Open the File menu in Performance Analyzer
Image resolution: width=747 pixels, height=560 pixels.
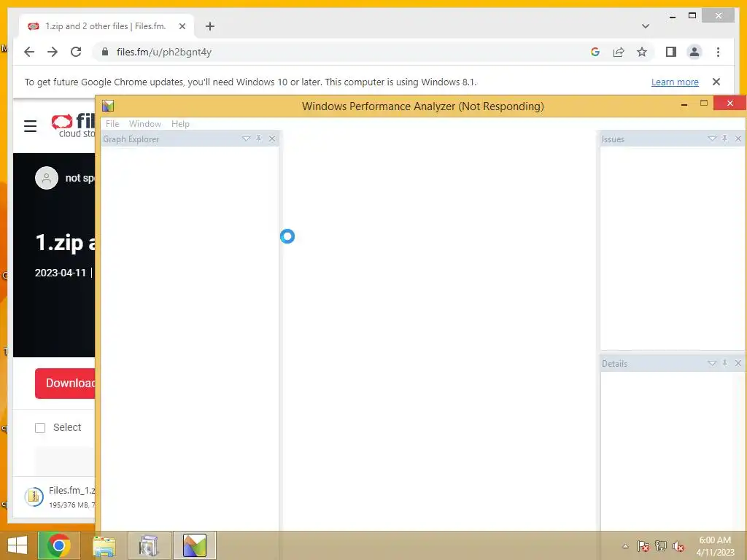112,124
